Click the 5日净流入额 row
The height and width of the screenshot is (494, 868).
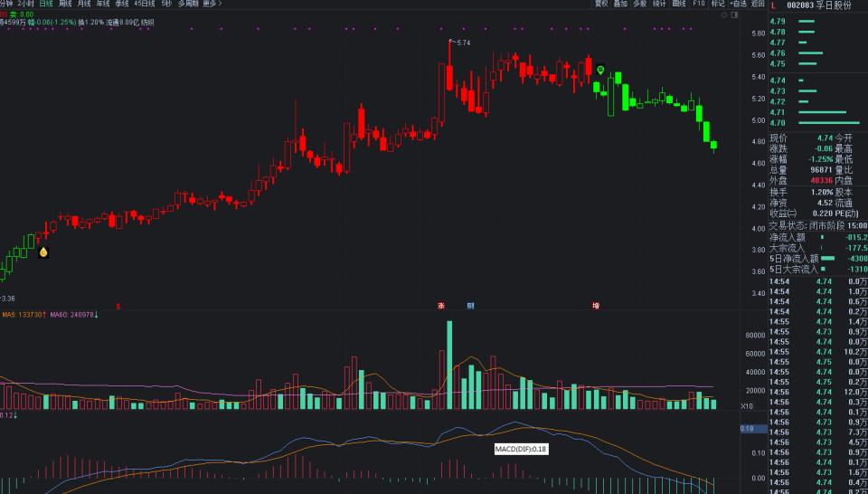click(818, 259)
